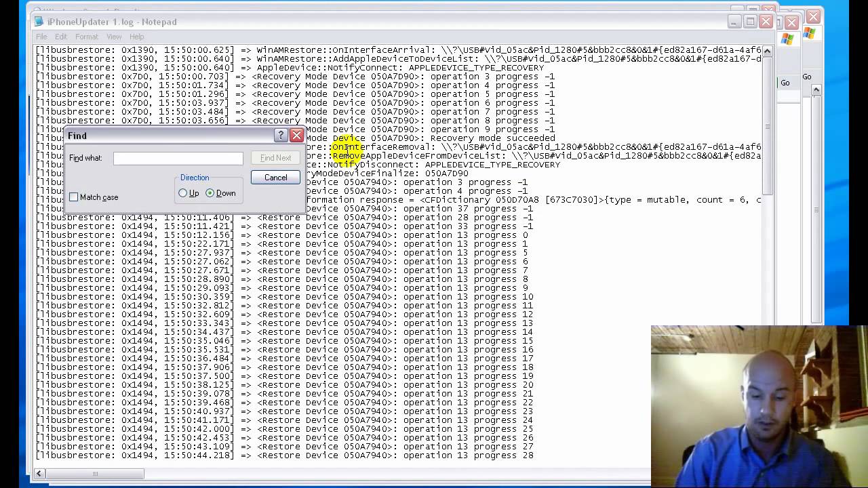Open the Edit menu
The width and height of the screenshot is (868, 488).
61,37
